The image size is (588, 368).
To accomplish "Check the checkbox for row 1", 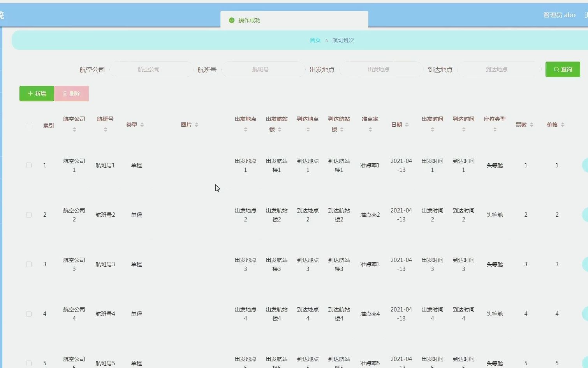I will point(29,165).
